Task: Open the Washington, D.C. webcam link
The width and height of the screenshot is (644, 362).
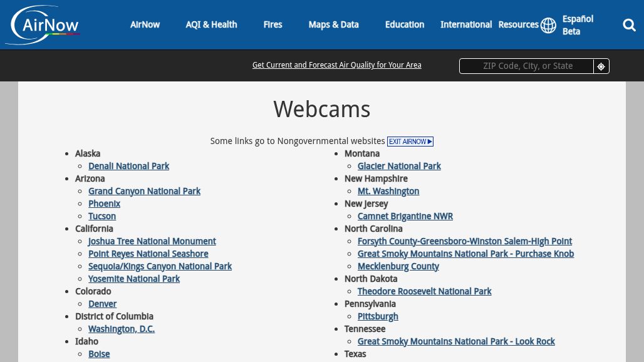Action: (121, 329)
